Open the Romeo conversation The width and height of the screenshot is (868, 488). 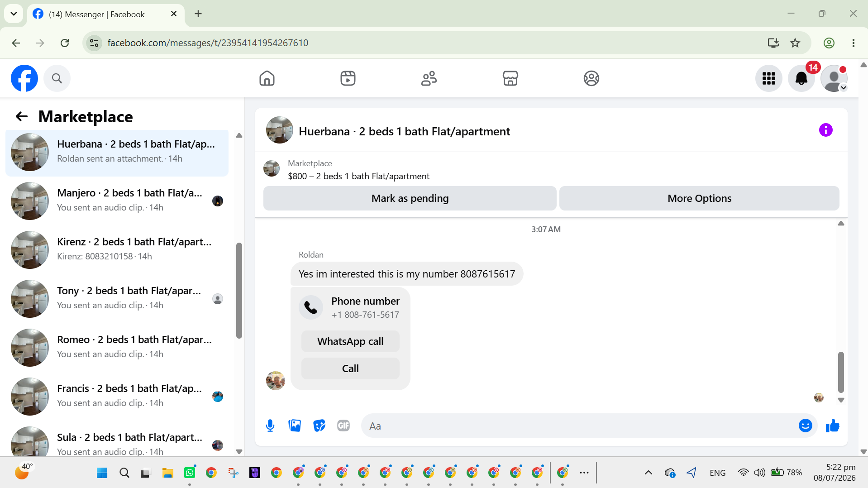[x=117, y=348]
